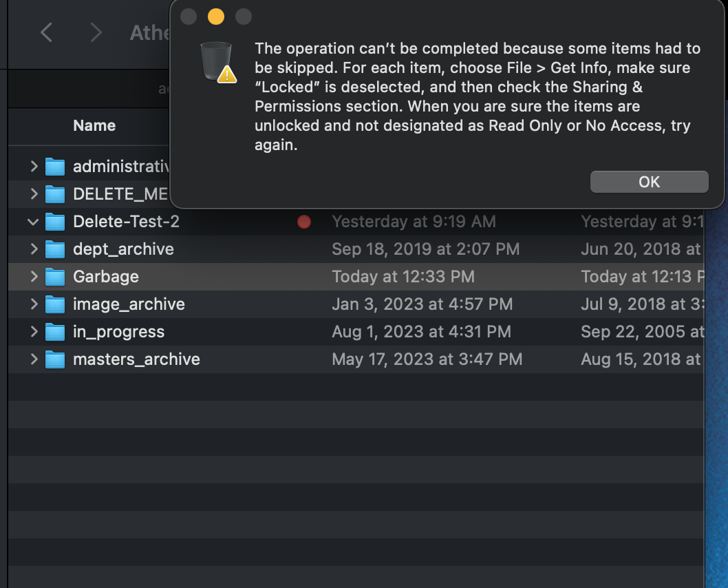Image resolution: width=728 pixels, height=588 pixels.
Task: Expand the DELETE_ME folder
Action: [34, 193]
